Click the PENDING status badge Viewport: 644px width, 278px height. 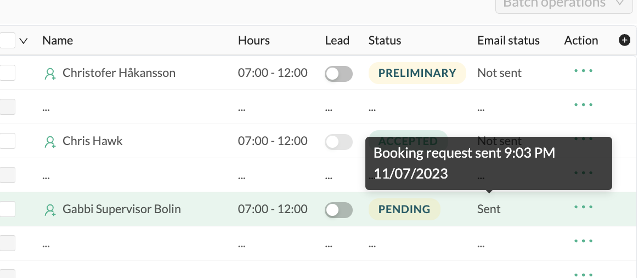click(x=404, y=209)
